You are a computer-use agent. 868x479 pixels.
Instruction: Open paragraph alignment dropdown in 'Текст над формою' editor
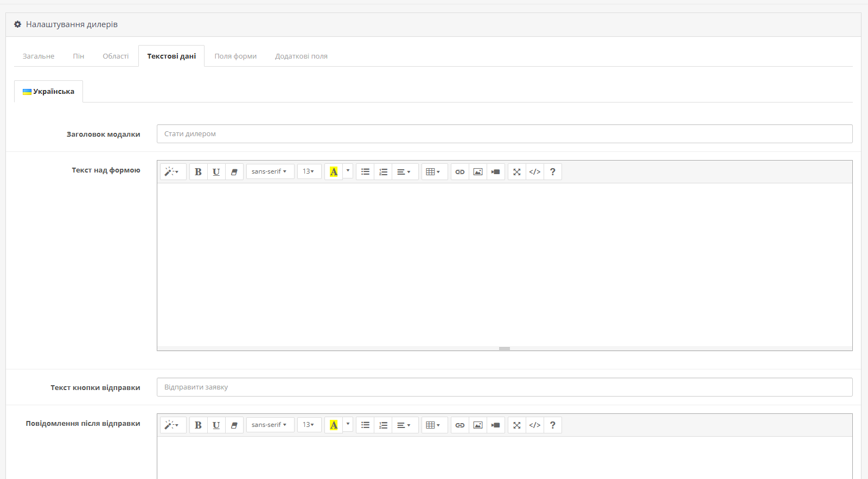click(405, 172)
